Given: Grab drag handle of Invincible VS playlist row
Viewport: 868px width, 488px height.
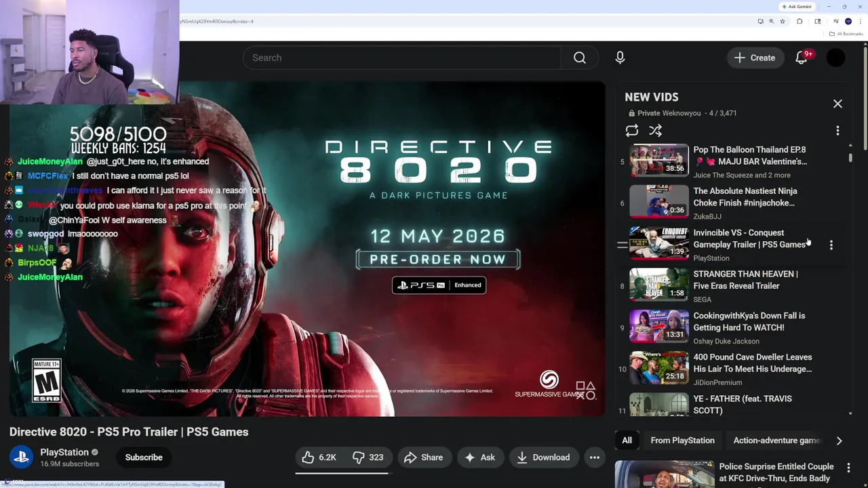Looking at the screenshot, I should (x=622, y=245).
